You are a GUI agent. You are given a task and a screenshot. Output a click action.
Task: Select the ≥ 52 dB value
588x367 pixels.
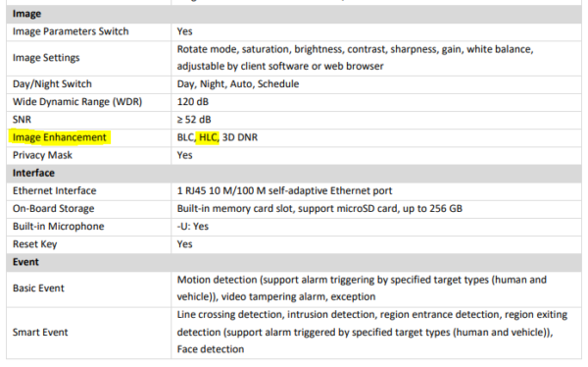(194, 120)
